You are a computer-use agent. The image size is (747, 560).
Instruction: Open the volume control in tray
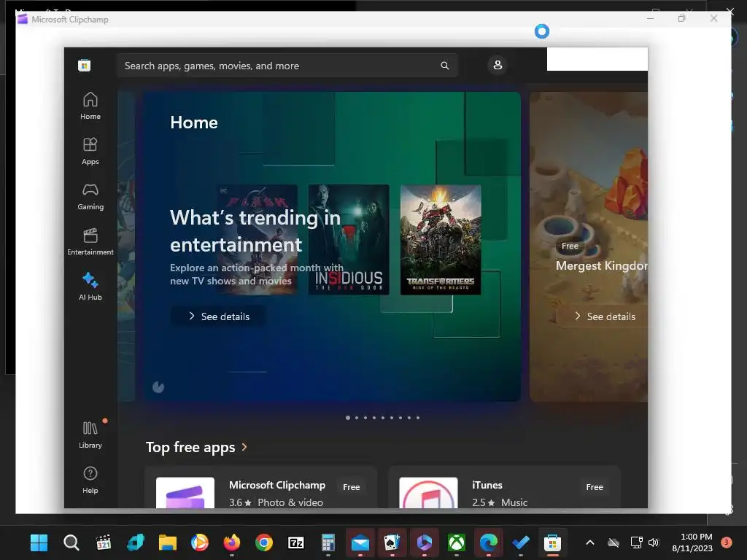654,542
